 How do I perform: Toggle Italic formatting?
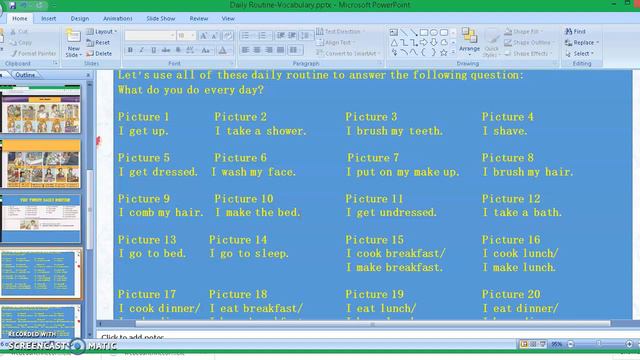click(x=142, y=50)
